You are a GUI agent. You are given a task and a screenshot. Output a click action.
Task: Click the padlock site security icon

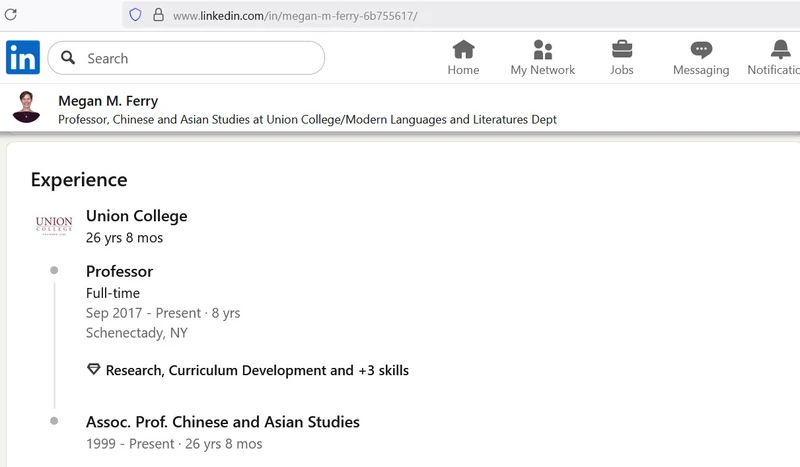[x=159, y=15]
